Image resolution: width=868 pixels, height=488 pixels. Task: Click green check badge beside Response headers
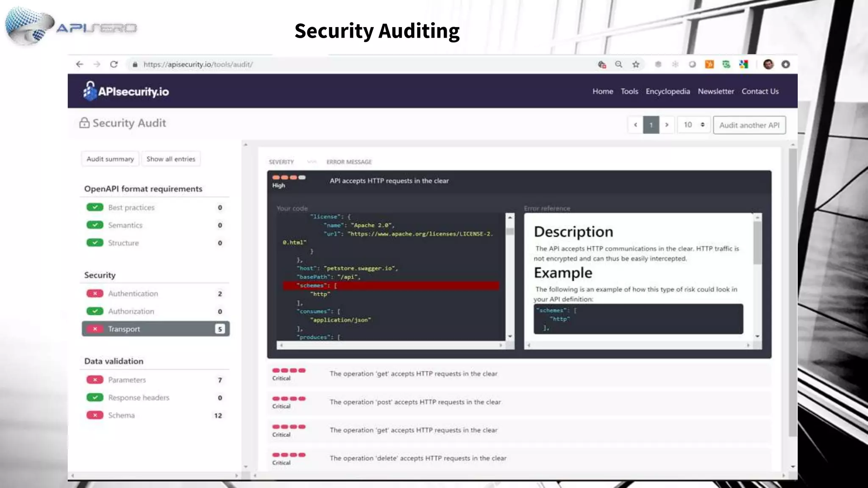(95, 397)
